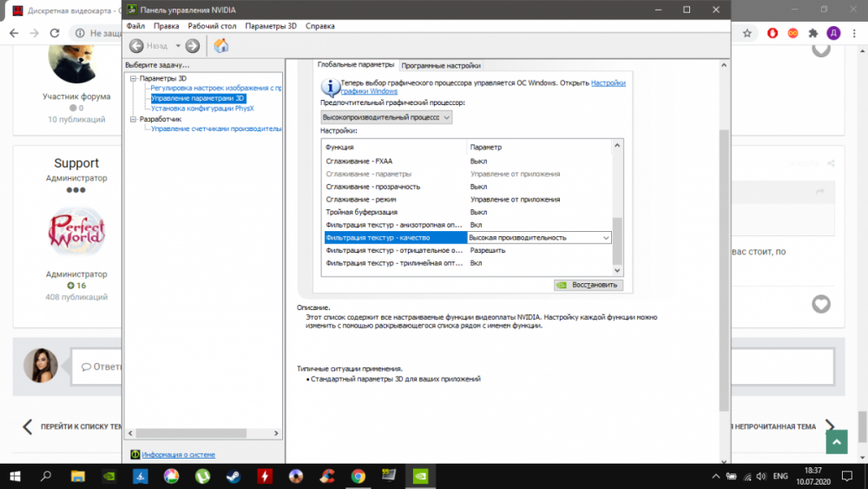Click the Forward arrow button
Screen dimensions: 868x489
click(193, 46)
